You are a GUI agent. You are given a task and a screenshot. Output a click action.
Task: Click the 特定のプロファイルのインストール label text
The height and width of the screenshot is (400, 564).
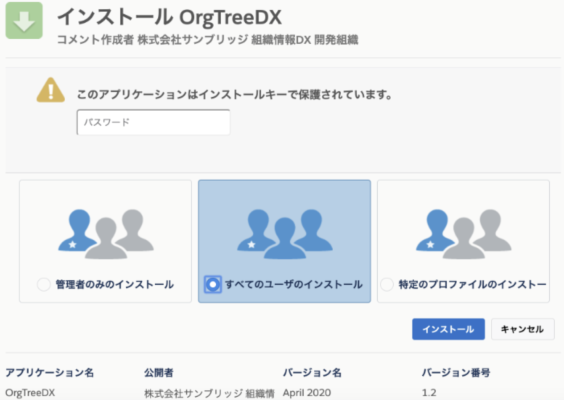tap(472, 285)
